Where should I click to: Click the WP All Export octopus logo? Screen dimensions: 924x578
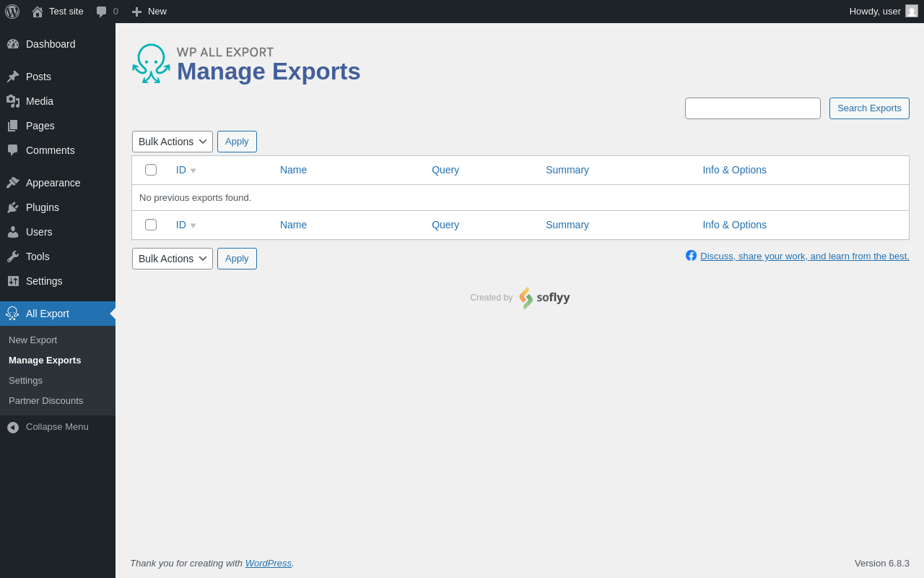tap(152, 64)
